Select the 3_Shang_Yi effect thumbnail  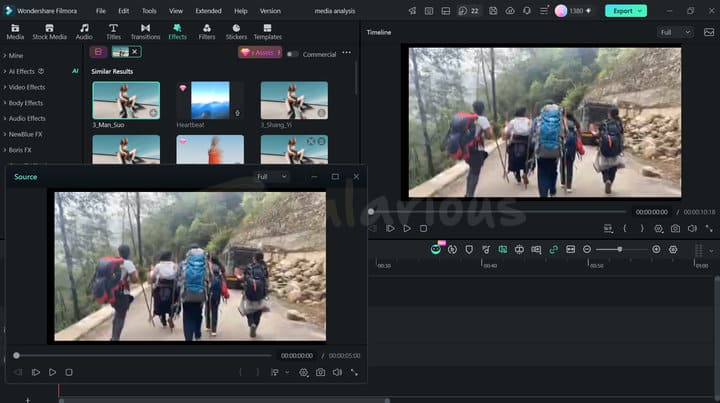point(294,101)
